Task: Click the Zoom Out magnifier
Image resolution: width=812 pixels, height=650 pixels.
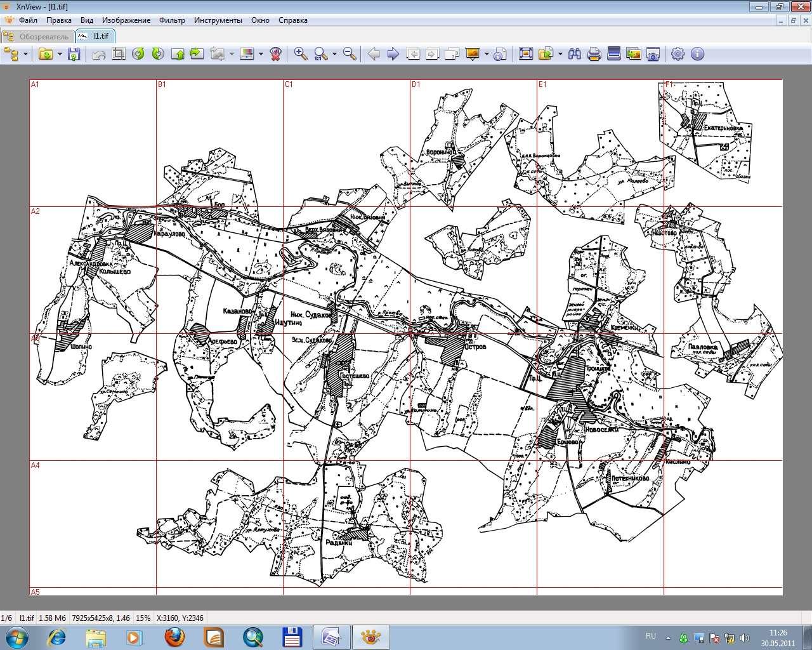Action: [350, 54]
